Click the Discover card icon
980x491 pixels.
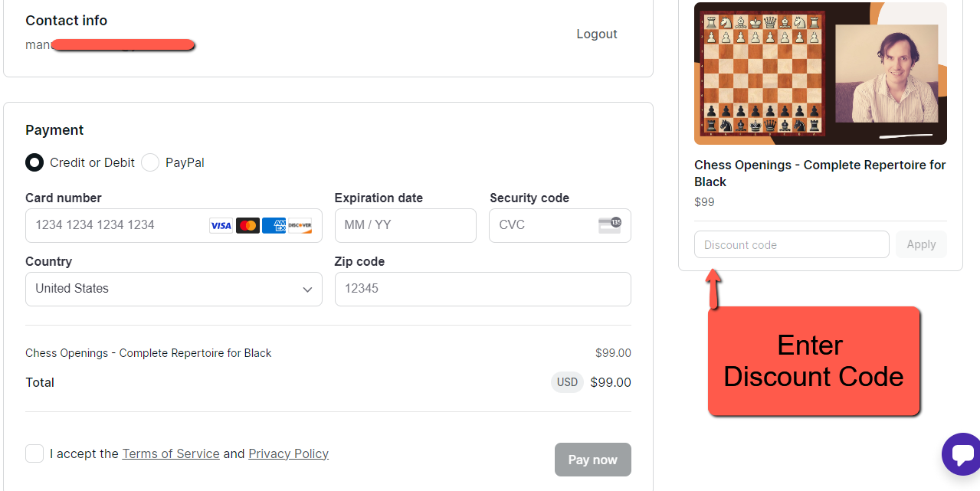coord(300,225)
